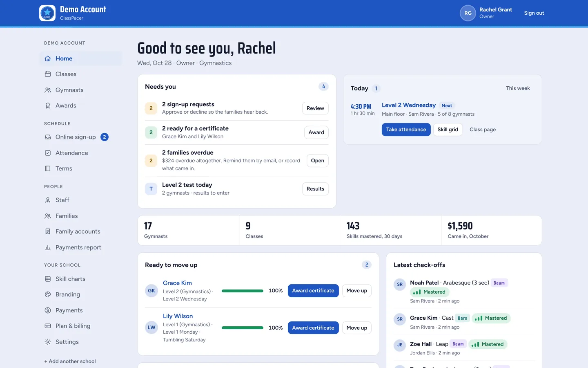
Task: Click the Terms book icon
Action: point(48,168)
